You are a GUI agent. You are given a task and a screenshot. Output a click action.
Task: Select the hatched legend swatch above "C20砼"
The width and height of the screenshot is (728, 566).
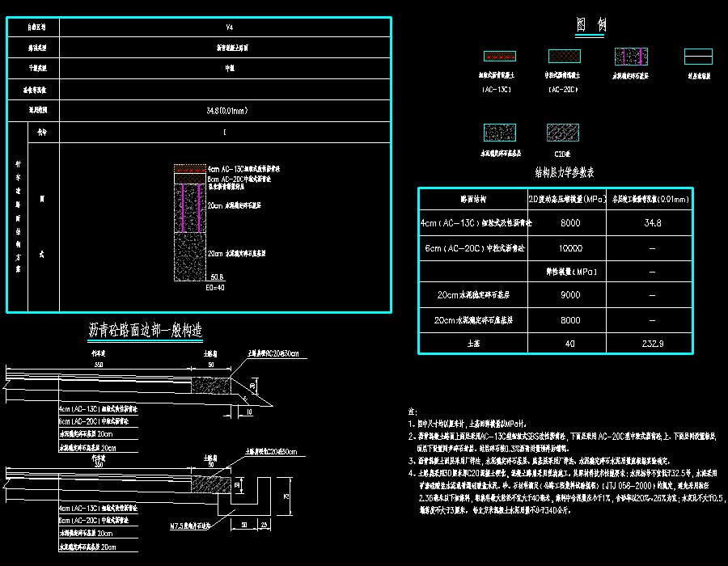pyautogui.click(x=563, y=133)
